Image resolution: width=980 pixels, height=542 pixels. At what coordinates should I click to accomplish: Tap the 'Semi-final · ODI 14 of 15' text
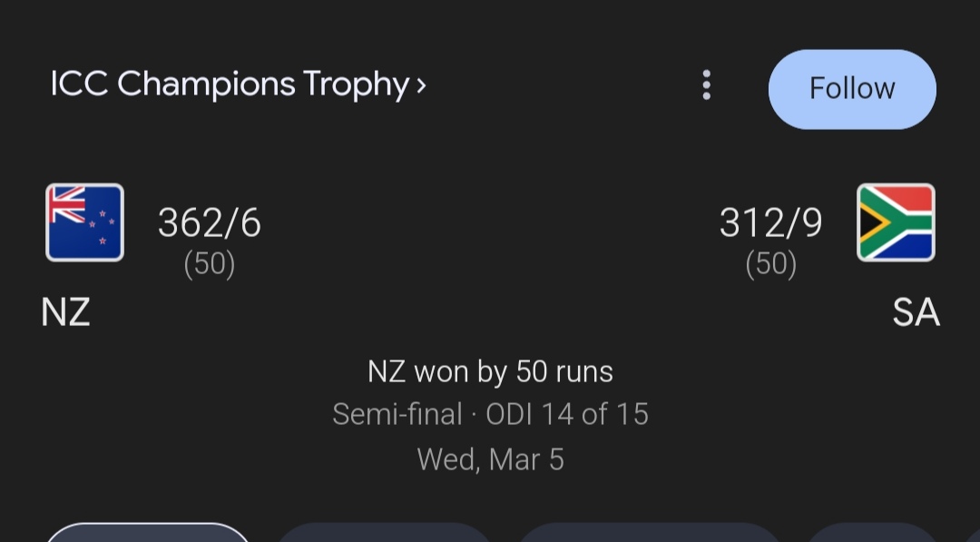pyautogui.click(x=490, y=415)
